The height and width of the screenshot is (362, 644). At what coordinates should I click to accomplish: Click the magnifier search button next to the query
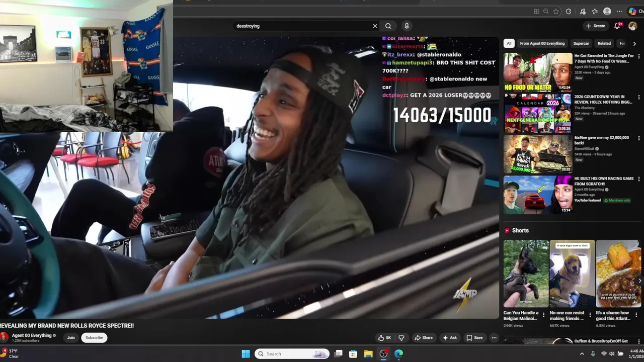pos(388,26)
